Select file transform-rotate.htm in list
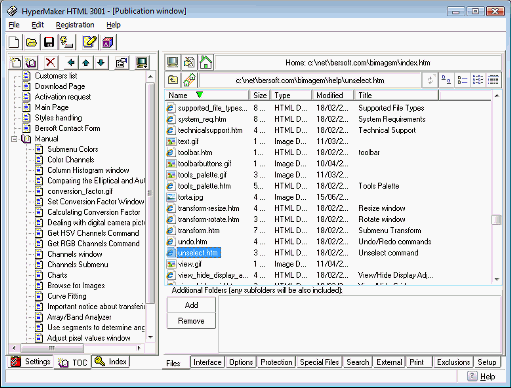The height and width of the screenshot is (388, 511). (x=208, y=219)
